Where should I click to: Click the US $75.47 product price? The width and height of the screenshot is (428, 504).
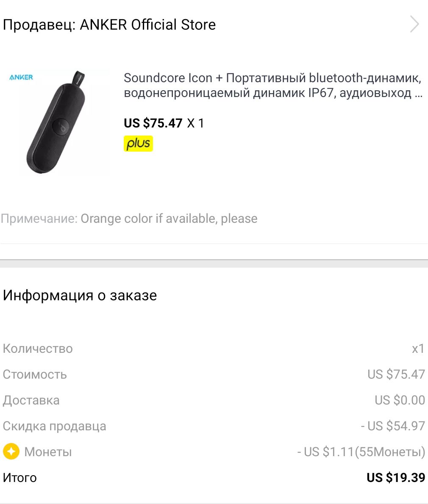pyautogui.click(x=153, y=123)
